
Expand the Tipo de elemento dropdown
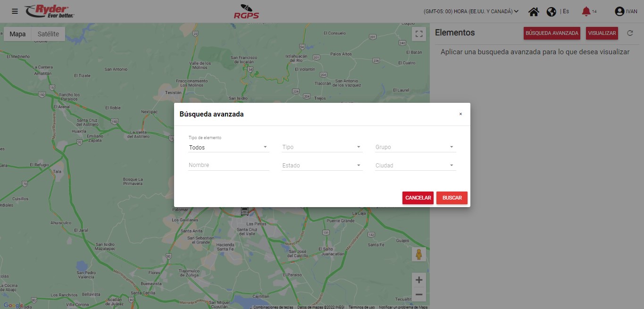point(228,147)
